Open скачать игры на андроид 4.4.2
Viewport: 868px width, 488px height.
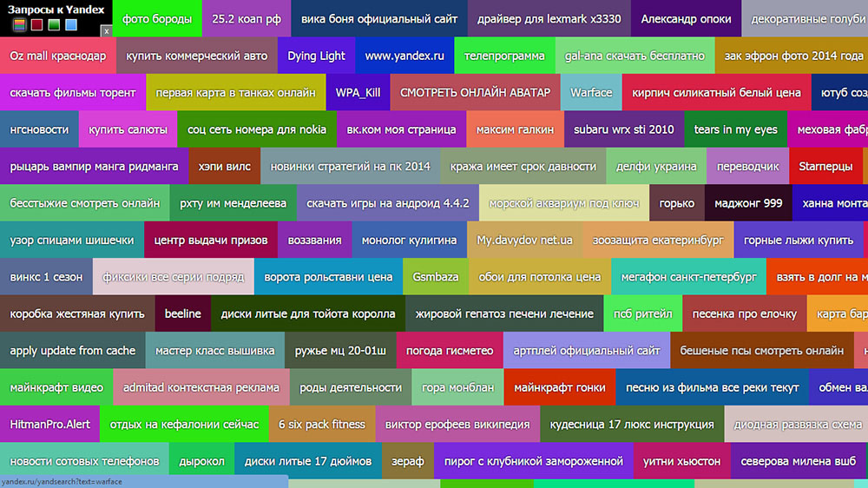pos(387,202)
